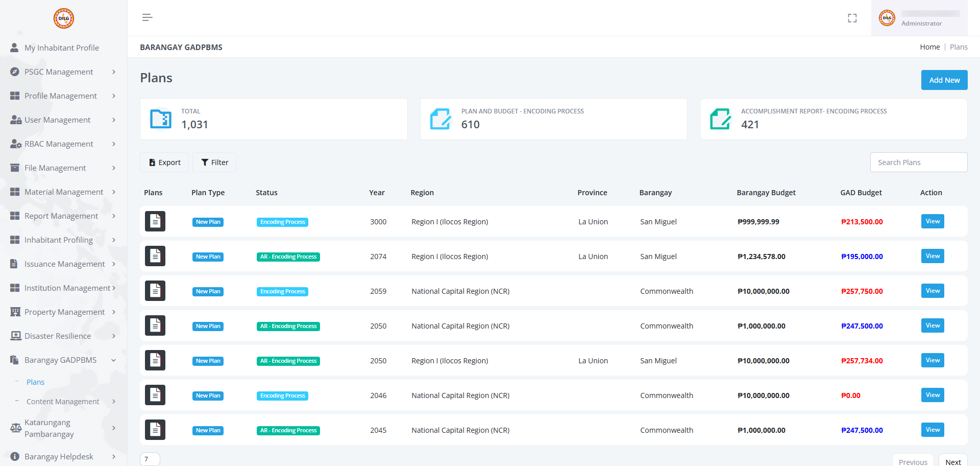Click the Report Management grid icon
The width and height of the screenshot is (980, 466).
point(15,216)
